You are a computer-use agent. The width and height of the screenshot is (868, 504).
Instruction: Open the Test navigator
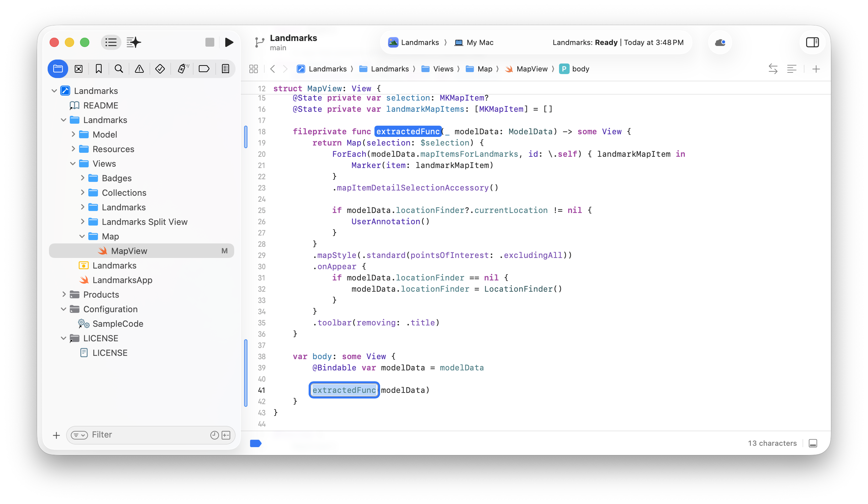pos(160,68)
